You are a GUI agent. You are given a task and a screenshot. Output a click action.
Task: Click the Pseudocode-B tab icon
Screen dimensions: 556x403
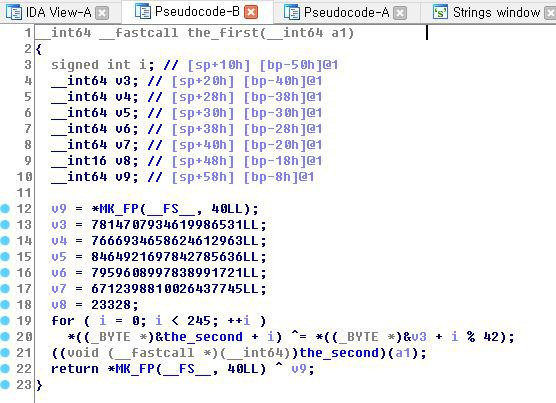point(143,11)
